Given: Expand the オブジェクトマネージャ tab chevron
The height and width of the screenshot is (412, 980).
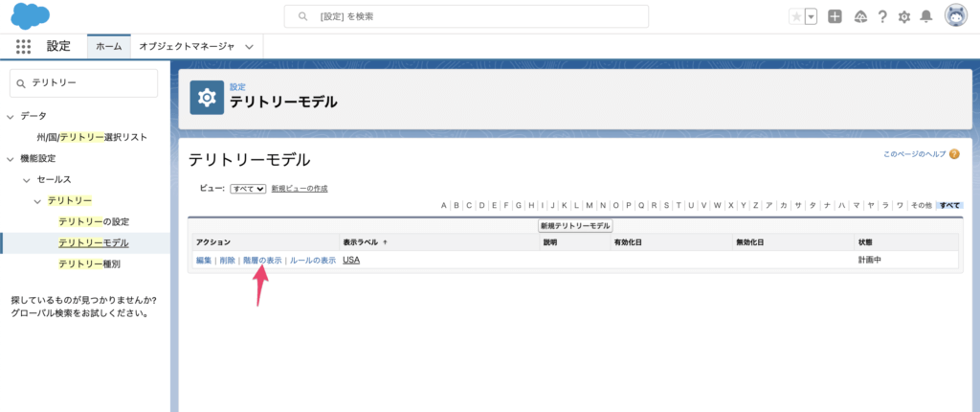Looking at the screenshot, I should [x=249, y=46].
